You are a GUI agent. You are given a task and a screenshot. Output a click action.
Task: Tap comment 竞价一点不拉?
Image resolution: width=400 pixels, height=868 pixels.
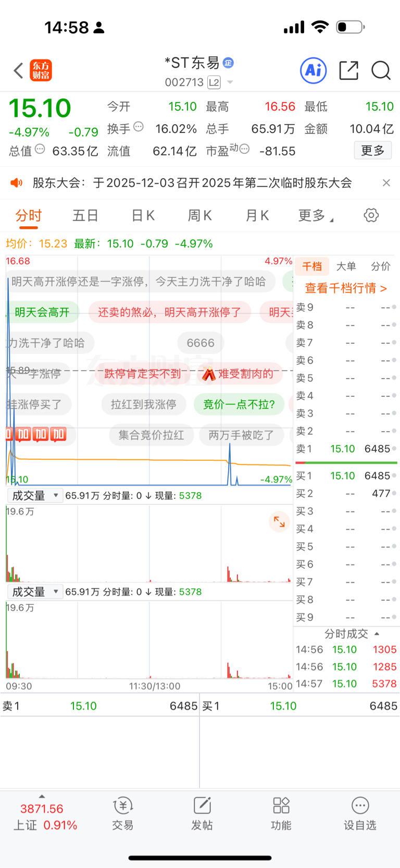tap(239, 404)
